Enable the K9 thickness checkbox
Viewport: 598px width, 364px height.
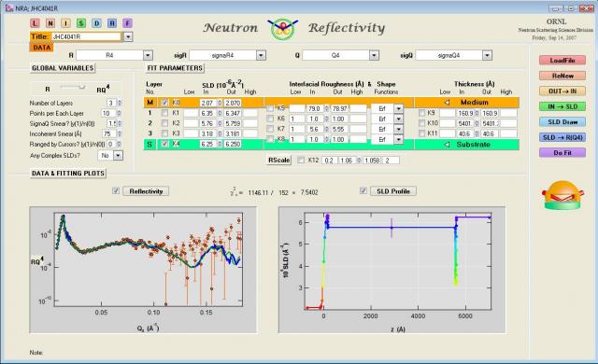click(x=421, y=113)
